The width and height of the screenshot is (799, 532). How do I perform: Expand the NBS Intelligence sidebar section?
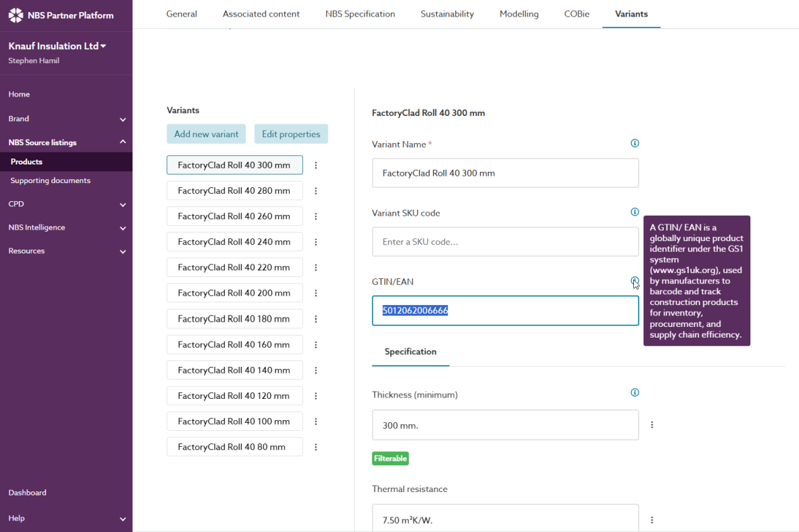[123, 228]
